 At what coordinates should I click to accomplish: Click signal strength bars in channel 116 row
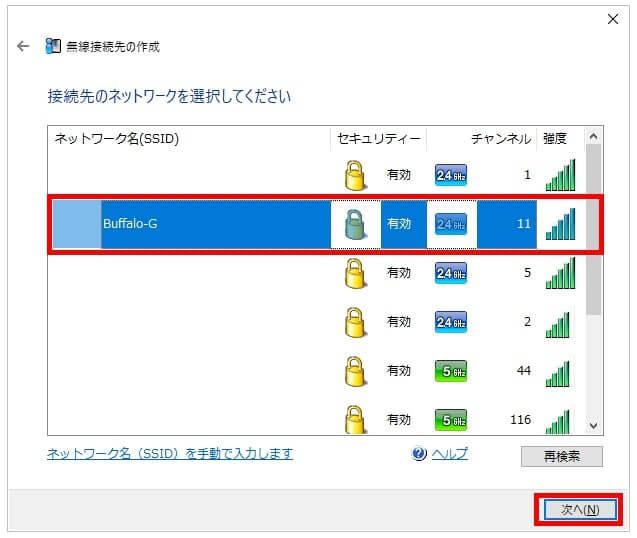coord(558,421)
